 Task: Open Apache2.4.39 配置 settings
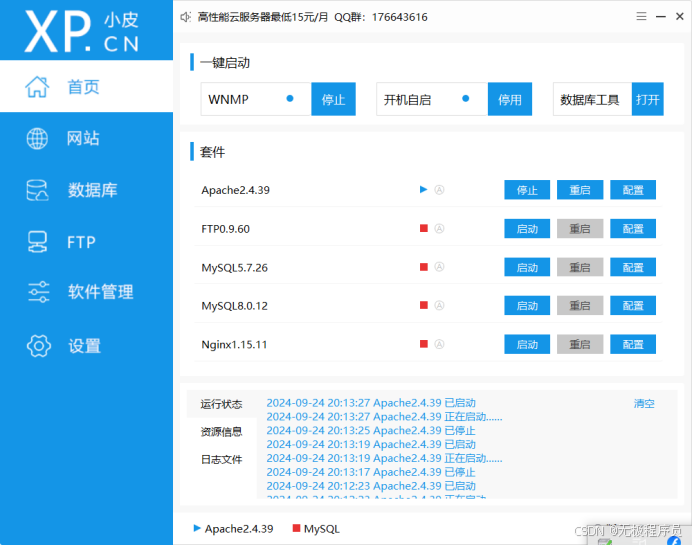[633, 190]
